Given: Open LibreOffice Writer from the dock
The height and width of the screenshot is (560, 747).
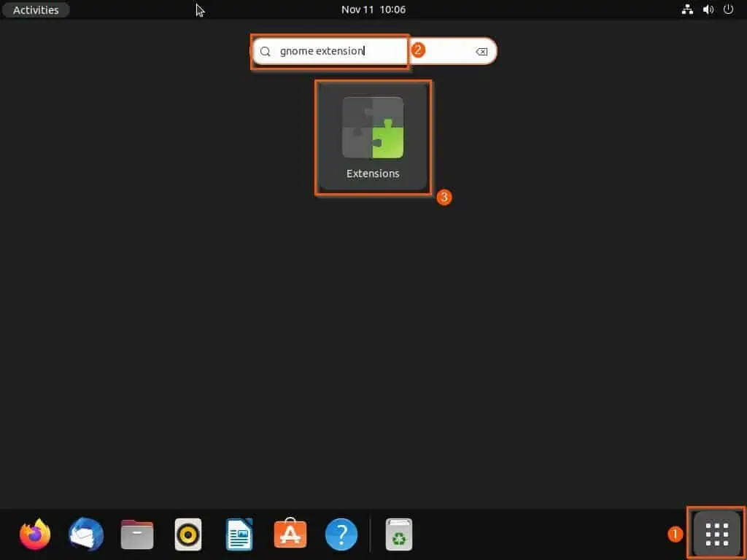Looking at the screenshot, I should [x=239, y=533].
